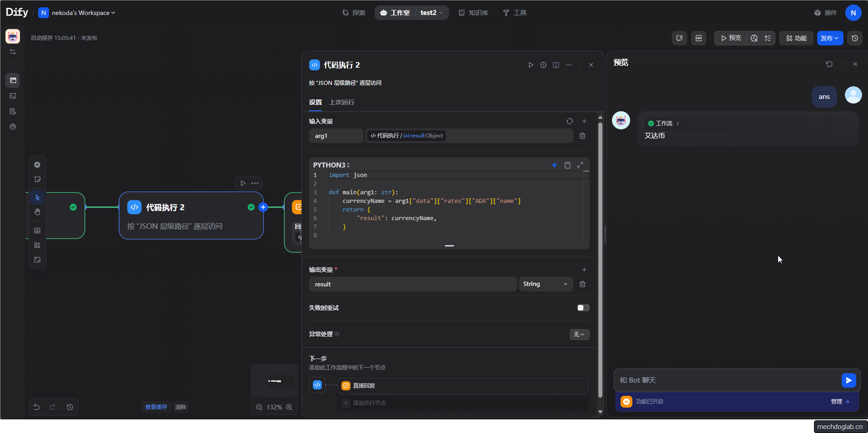Copy the Python code to clipboard

coord(567,165)
